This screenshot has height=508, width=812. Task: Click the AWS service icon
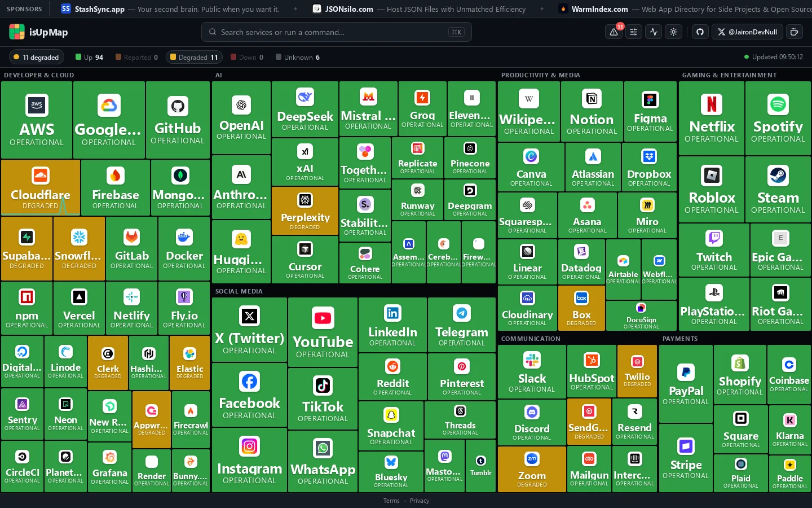37,105
